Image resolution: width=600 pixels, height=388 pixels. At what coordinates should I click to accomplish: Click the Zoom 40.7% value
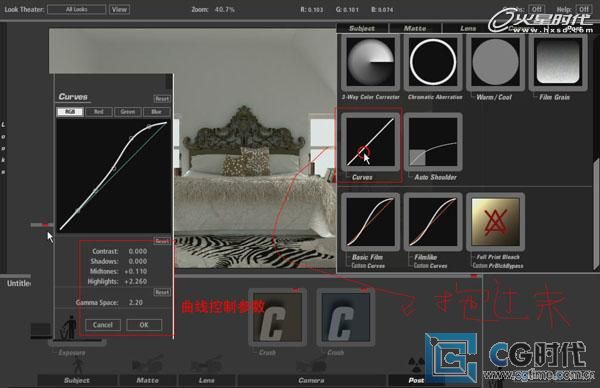[225, 9]
